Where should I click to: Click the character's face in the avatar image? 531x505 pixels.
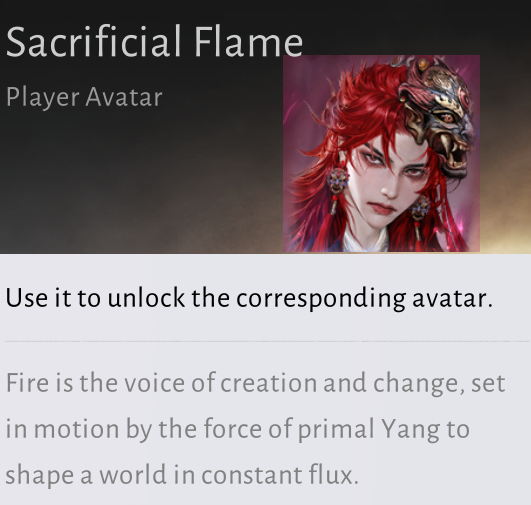[389, 181]
